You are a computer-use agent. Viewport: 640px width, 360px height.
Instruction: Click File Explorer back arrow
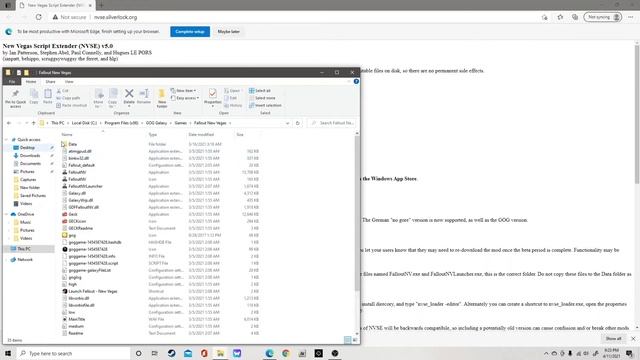pyautogui.click(x=9, y=123)
